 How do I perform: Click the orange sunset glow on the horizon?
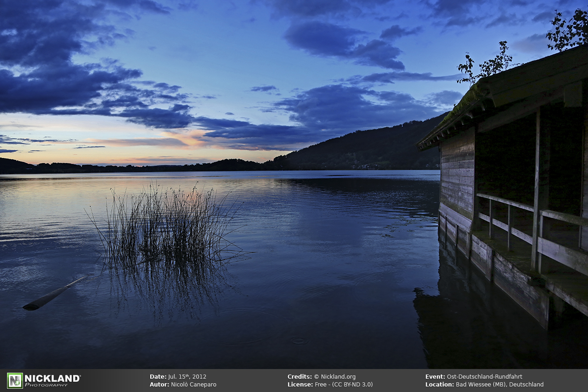pos(188,139)
